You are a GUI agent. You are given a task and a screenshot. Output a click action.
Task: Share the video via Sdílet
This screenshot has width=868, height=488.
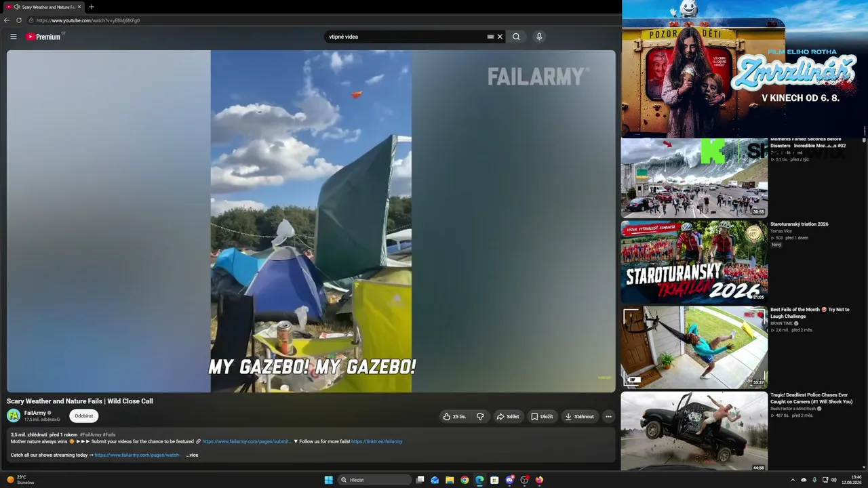[508, 416]
